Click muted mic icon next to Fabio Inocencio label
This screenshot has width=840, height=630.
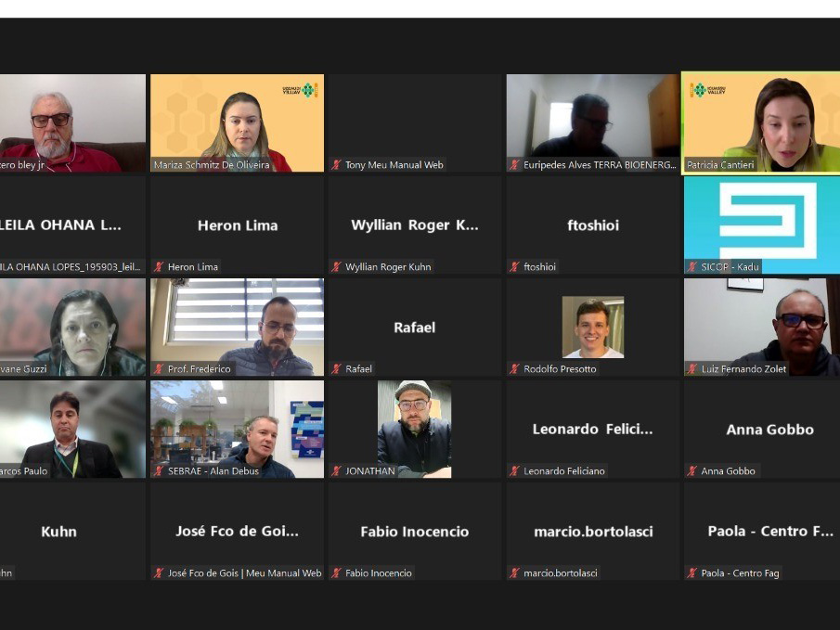coord(336,573)
